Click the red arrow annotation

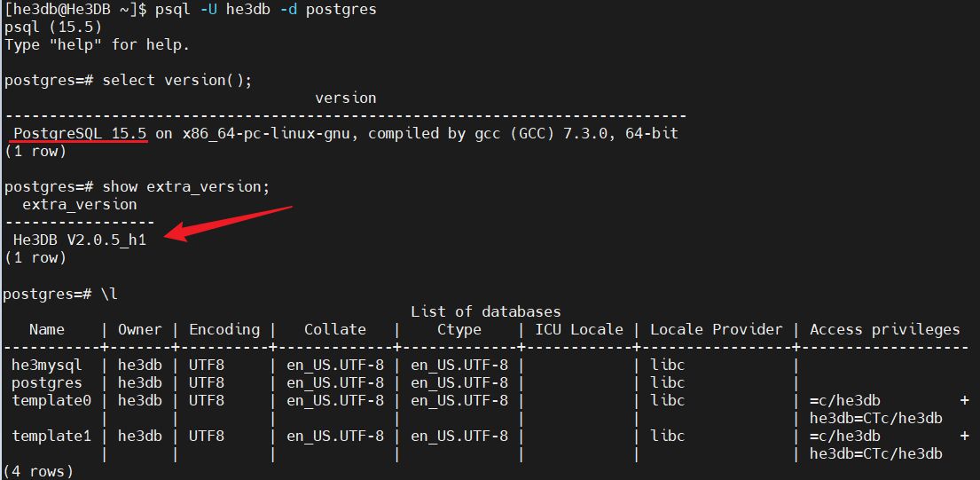(x=229, y=223)
